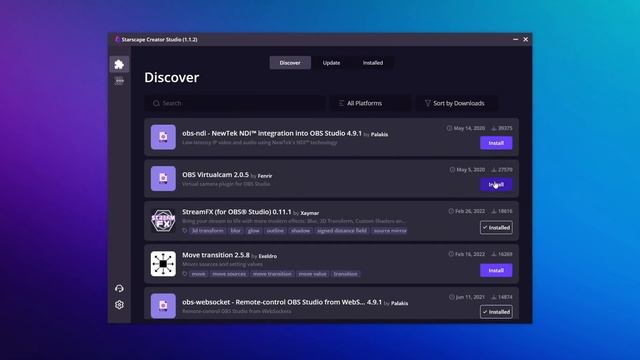Switch to the Installed tab
Image resolution: width=640 pixels, height=360 pixels.
[x=373, y=63]
